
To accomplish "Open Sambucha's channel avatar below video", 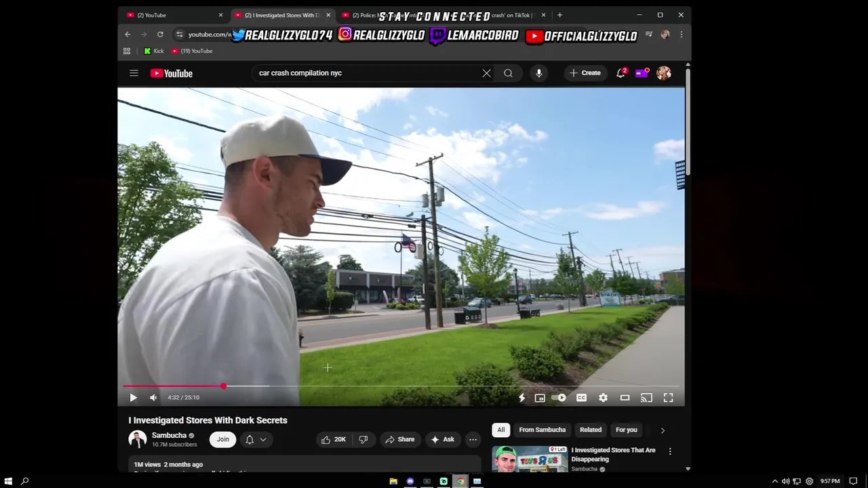I will [x=138, y=439].
